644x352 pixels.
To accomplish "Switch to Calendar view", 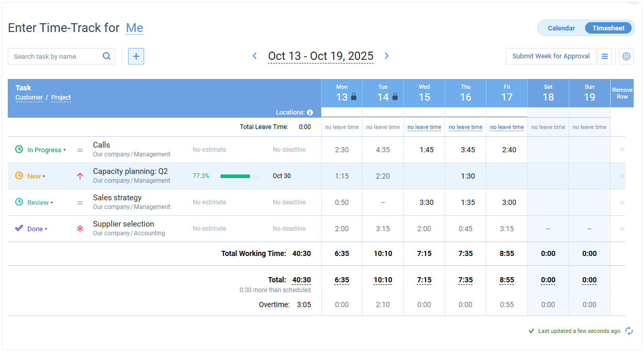I will (x=561, y=28).
